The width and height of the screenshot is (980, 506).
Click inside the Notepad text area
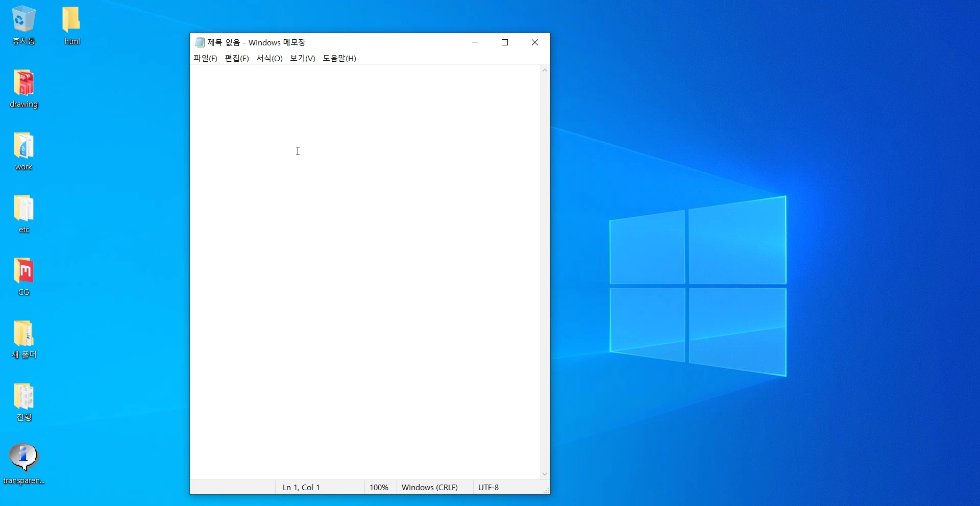tap(365, 272)
